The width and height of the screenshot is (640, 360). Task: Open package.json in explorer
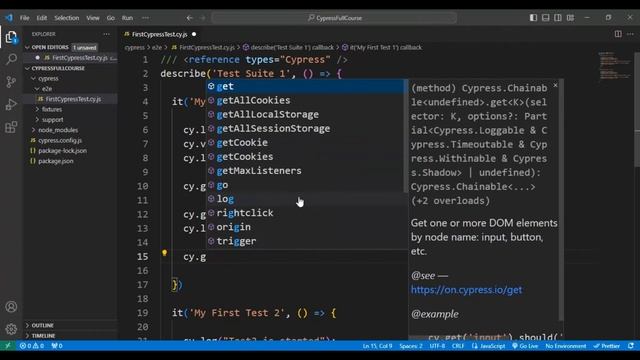pyautogui.click(x=56, y=161)
